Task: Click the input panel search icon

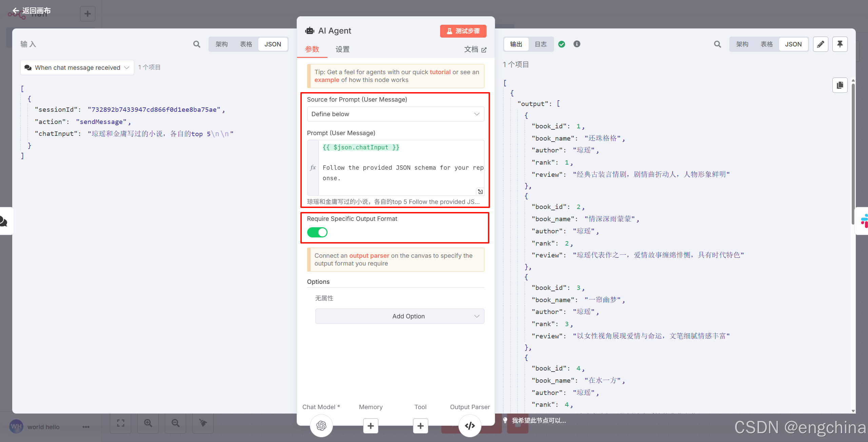Action: (197, 44)
